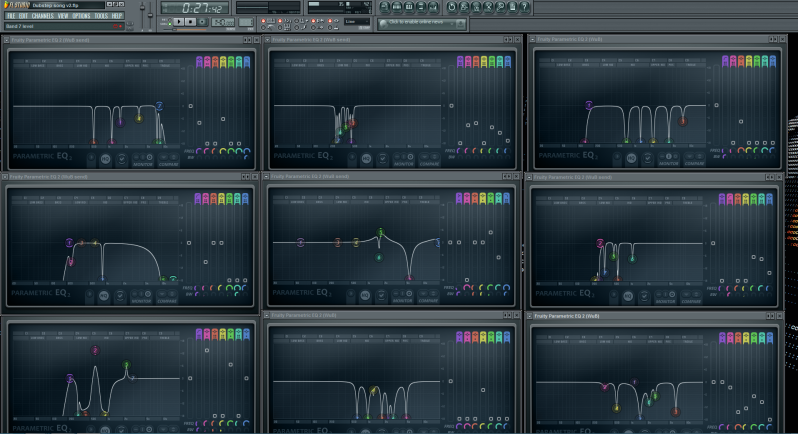Open the FILE menu
This screenshot has width=798, height=434.
point(11,16)
